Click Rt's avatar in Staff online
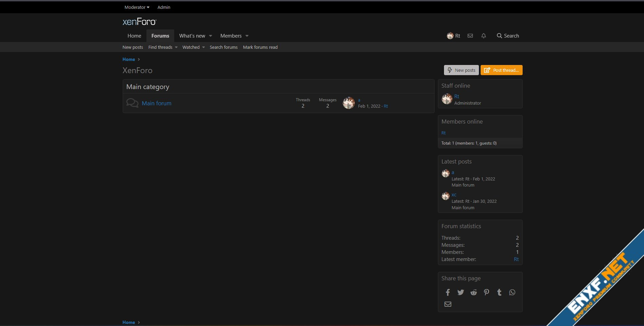Image resolution: width=644 pixels, height=326 pixels. click(447, 99)
